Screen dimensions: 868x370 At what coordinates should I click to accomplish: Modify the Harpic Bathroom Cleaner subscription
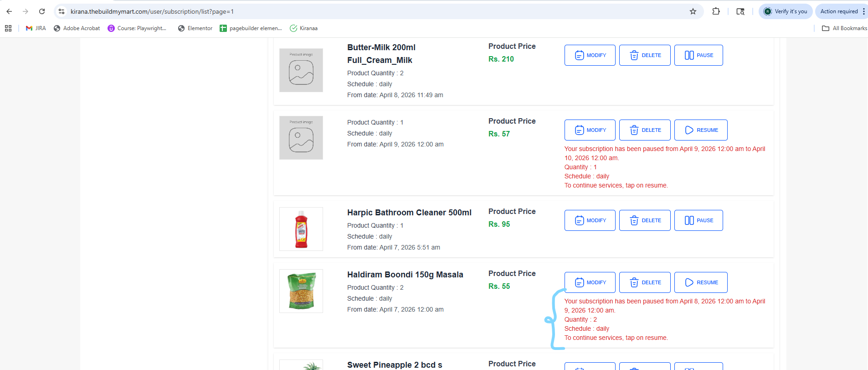(590, 220)
